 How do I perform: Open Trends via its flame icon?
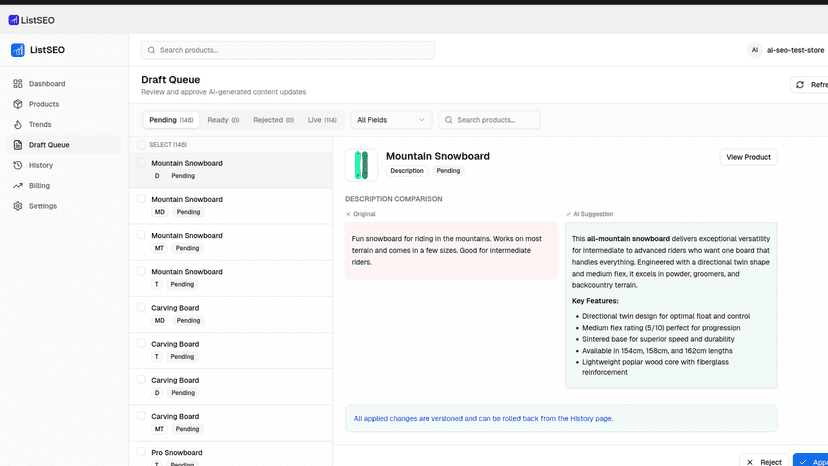(x=18, y=125)
